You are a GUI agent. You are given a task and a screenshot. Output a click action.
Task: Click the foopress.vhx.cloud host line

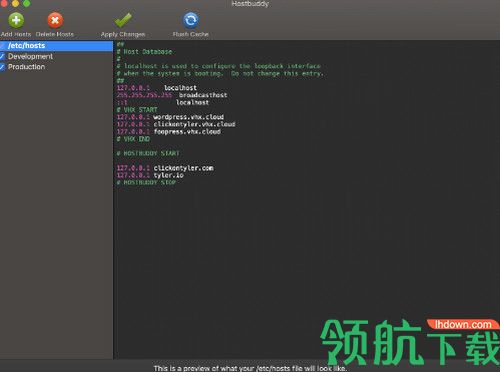169,132
